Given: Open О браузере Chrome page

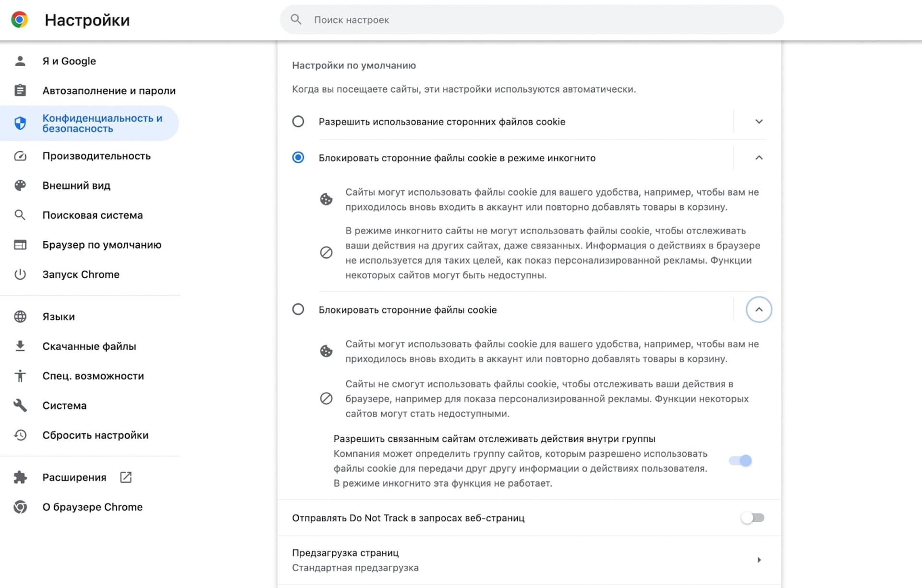Looking at the screenshot, I should click(92, 507).
